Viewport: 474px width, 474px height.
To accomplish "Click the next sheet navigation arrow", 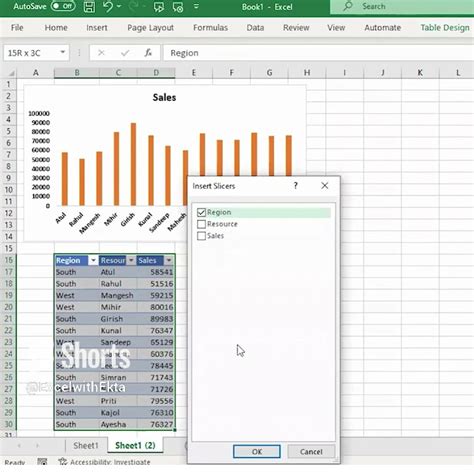I will [37, 446].
